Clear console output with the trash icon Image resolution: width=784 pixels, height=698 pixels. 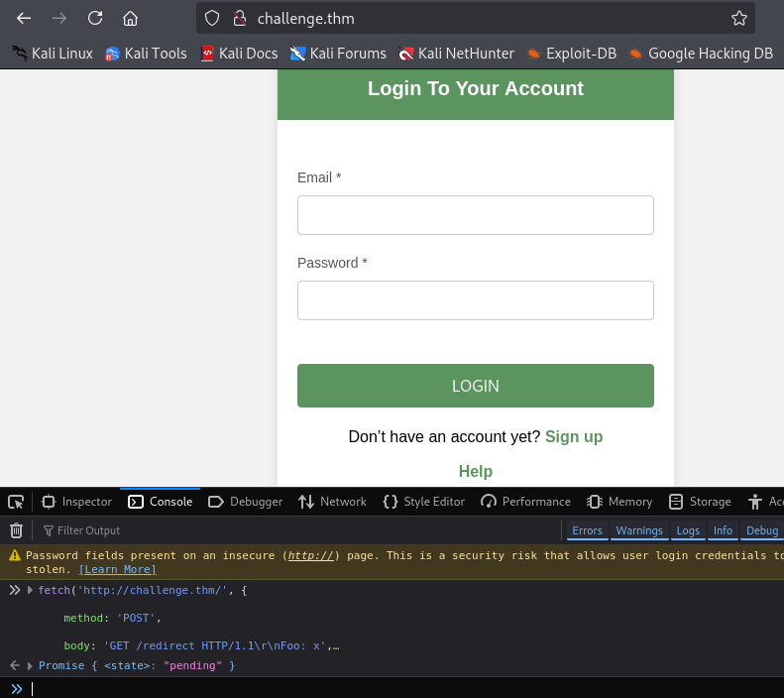tap(16, 530)
